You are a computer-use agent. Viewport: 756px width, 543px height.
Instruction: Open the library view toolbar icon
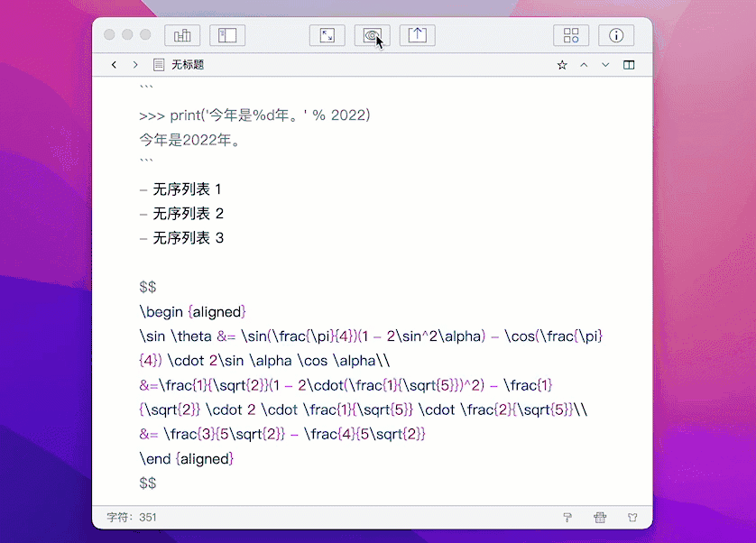point(182,35)
